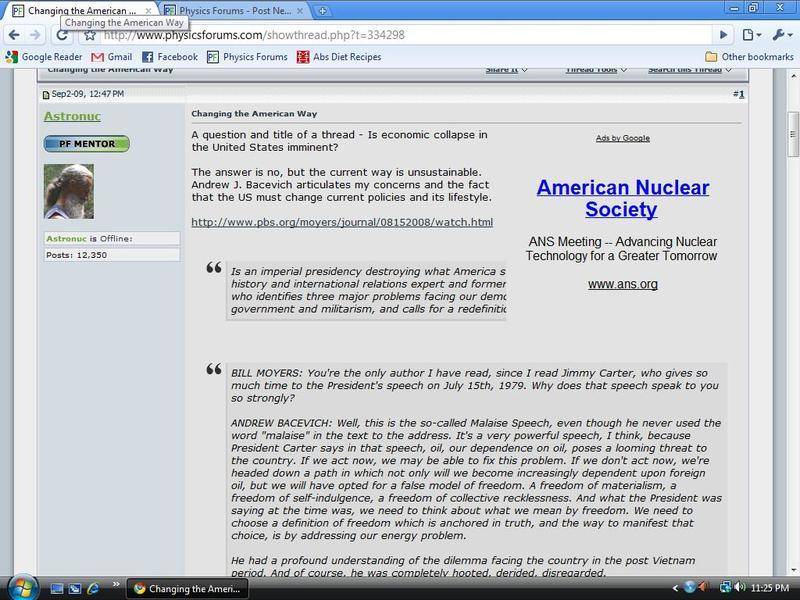
Task: Click Switch between windows quick launch icon
Action: click(75, 589)
